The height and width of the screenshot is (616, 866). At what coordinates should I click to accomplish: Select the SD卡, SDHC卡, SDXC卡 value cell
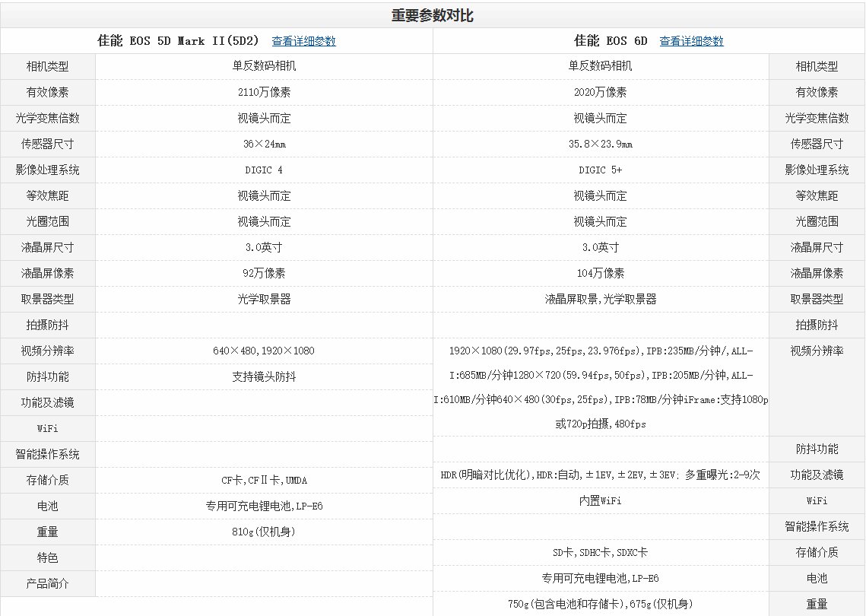tap(600, 552)
